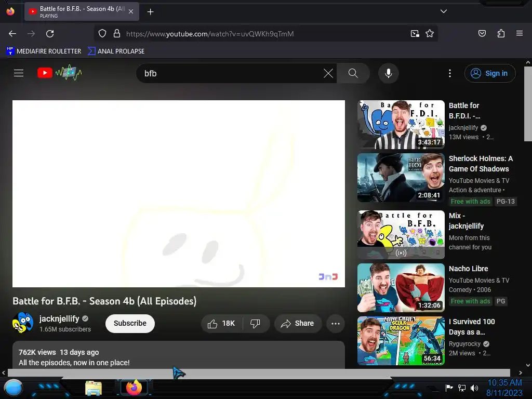Start voice search with microphone

[389, 73]
